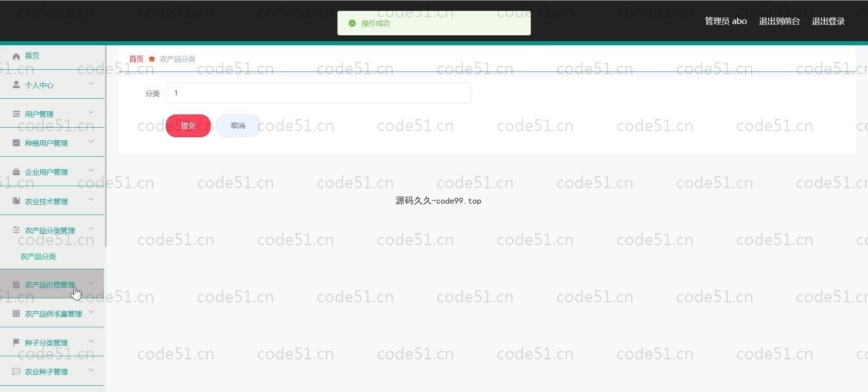Open the 用户管理 menu
This screenshot has height=392, width=868.
(x=52, y=114)
